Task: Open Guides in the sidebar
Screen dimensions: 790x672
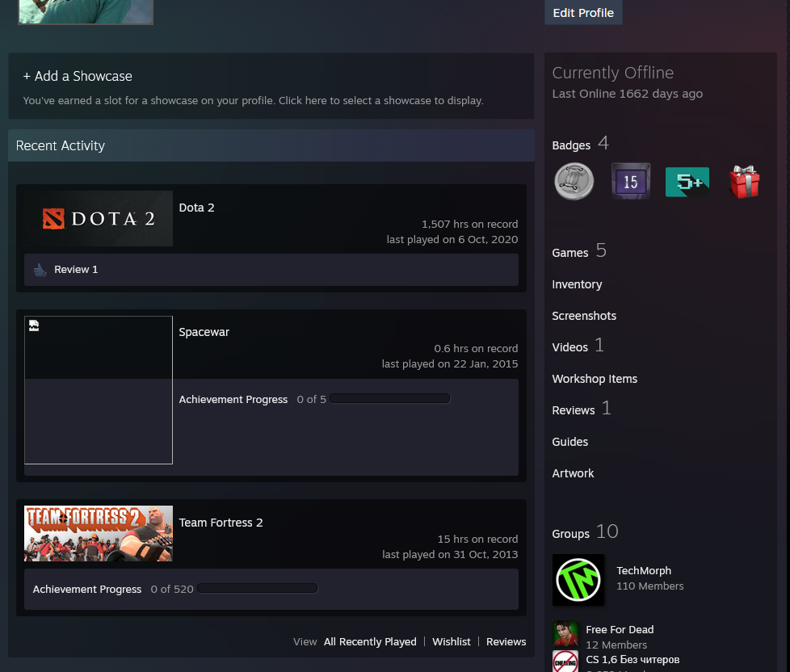Action: pyautogui.click(x=569, y=442)
